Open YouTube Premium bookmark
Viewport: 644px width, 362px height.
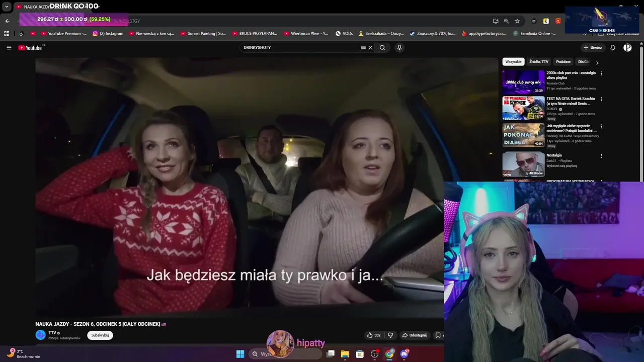pos(63,34)
